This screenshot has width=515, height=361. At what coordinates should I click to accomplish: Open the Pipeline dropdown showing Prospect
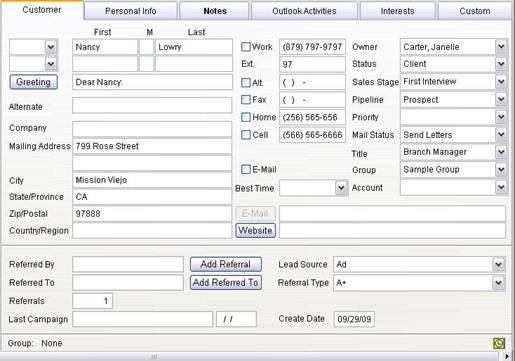[x=501, y=99]
